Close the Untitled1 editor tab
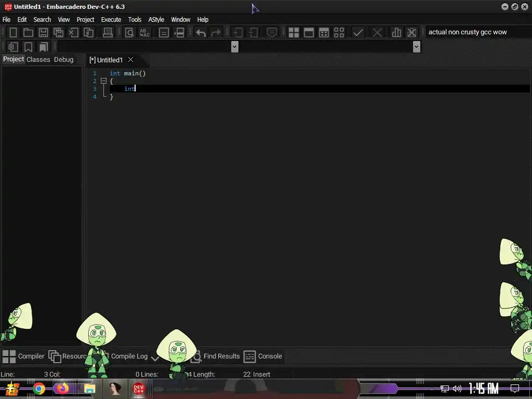Screen dimensions: 532x399 pos(130,60)
